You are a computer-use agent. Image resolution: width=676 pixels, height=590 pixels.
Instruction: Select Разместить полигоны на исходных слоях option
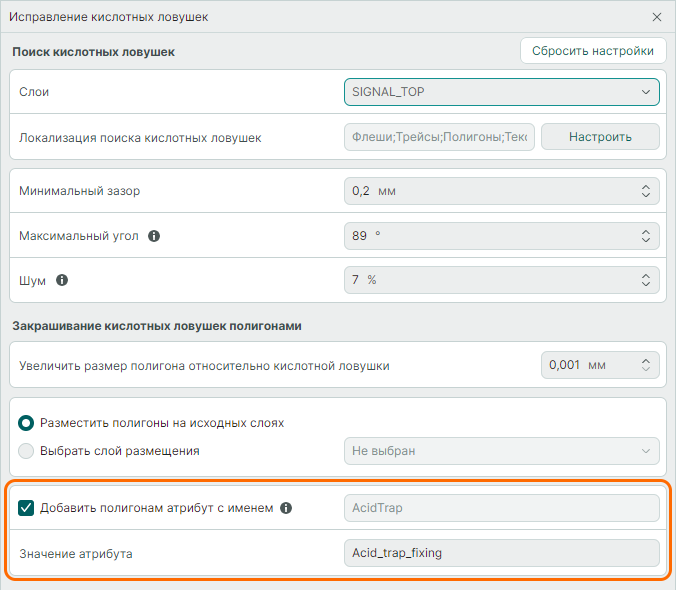point(27,423)
